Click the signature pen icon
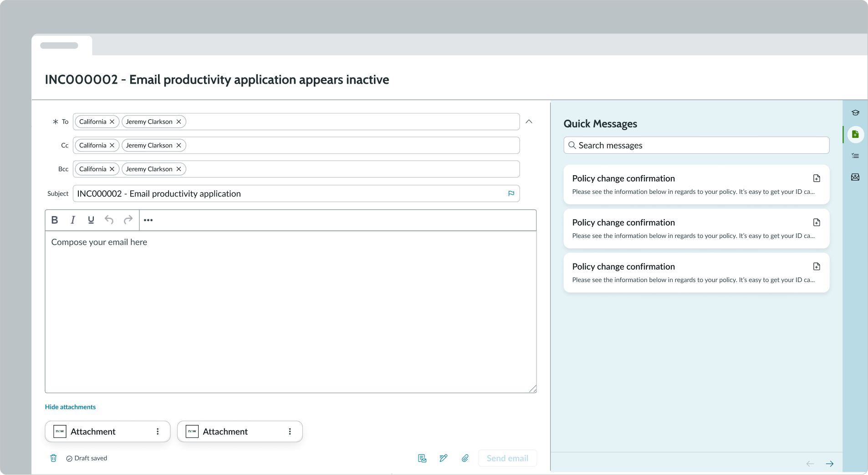The image size is (868, 475). pos(444,459)
